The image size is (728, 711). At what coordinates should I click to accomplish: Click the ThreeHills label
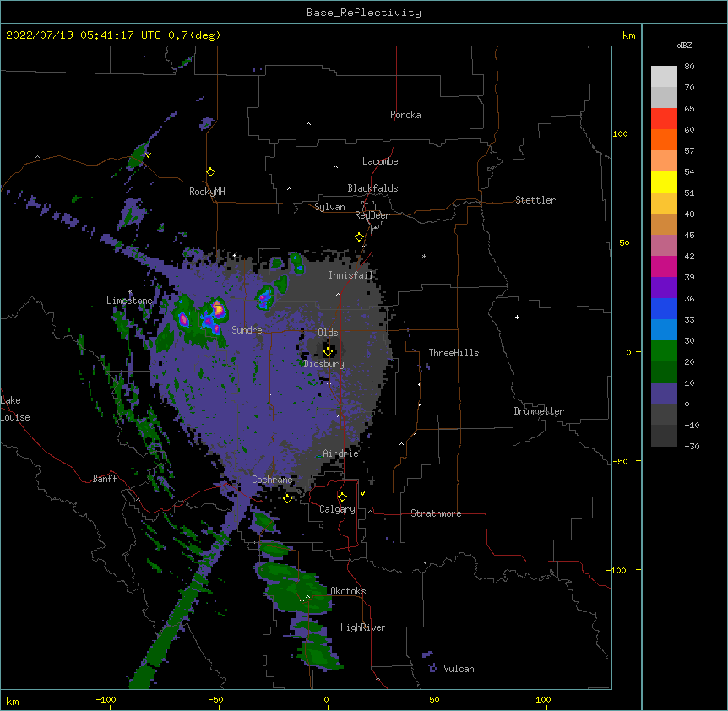(x=454, y=353)
